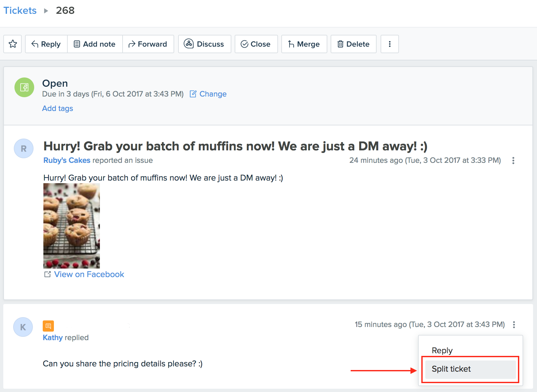Click the Delete trash icon

tap(340, 44)
